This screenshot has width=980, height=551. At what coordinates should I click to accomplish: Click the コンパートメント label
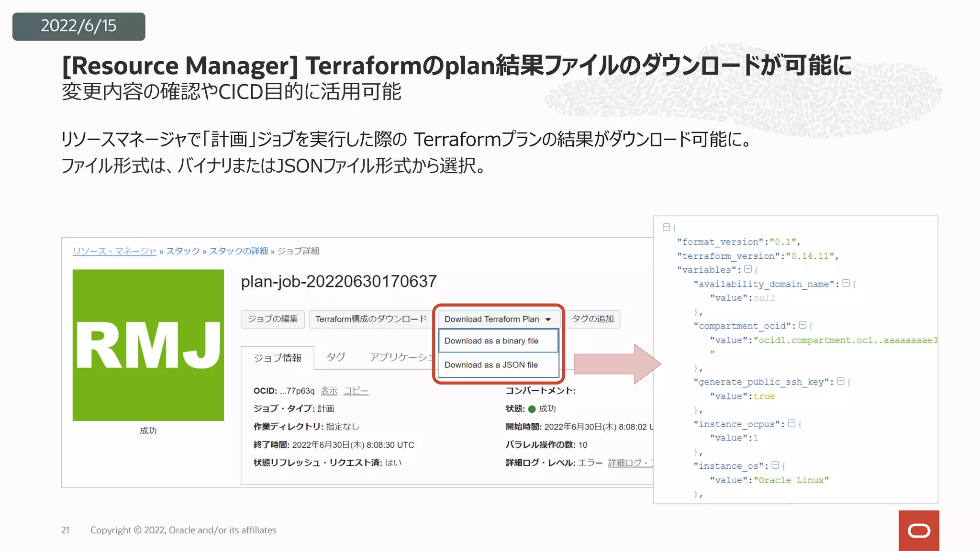[541, 391]
